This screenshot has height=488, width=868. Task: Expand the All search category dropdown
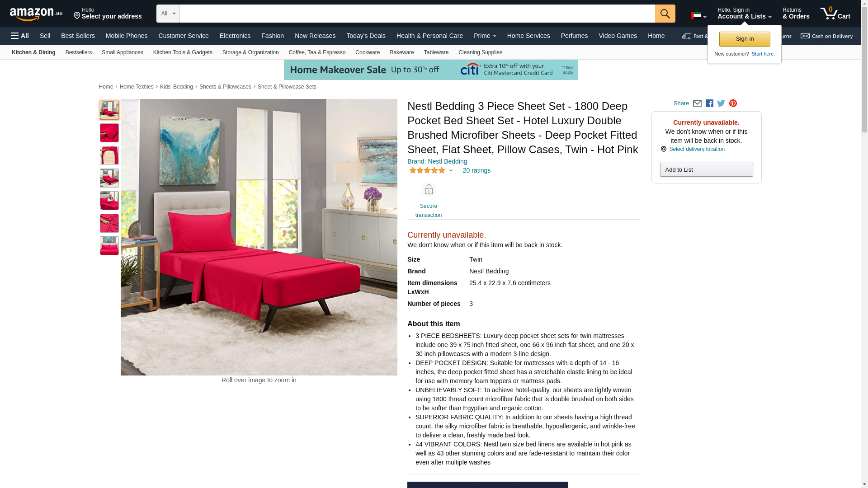coord(168,14)
